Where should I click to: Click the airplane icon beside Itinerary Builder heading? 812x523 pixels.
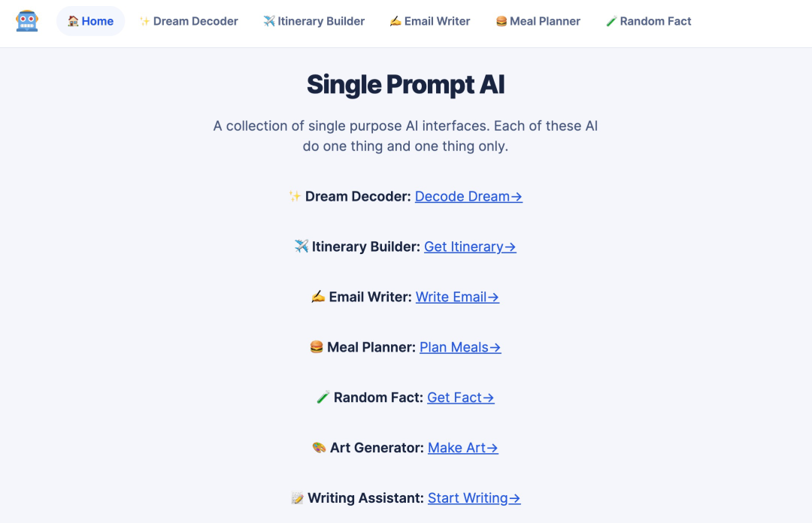click(301, 246)
